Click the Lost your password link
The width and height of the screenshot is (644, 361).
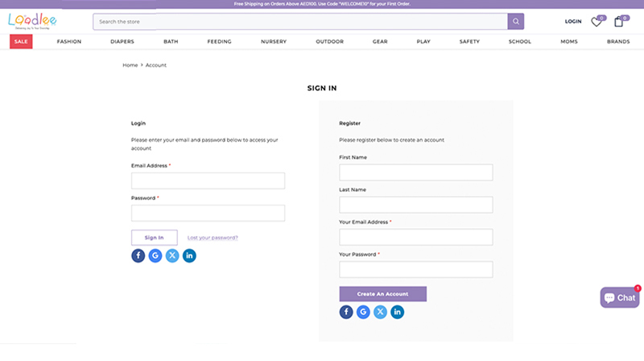(213, 238)
